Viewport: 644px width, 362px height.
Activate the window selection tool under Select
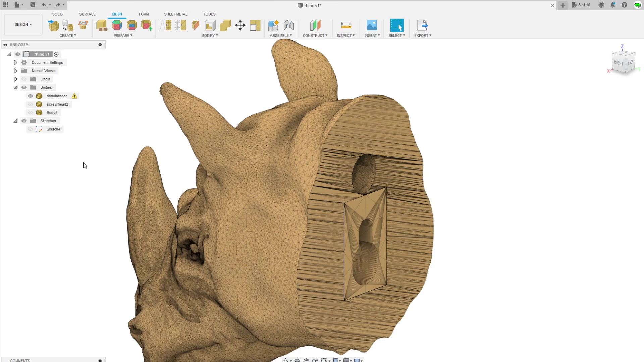(397, 25)
